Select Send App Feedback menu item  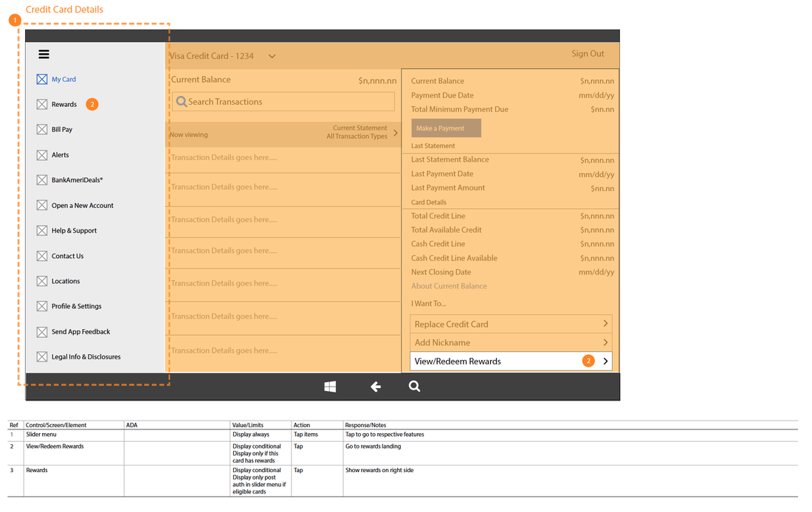pos(80,332)
